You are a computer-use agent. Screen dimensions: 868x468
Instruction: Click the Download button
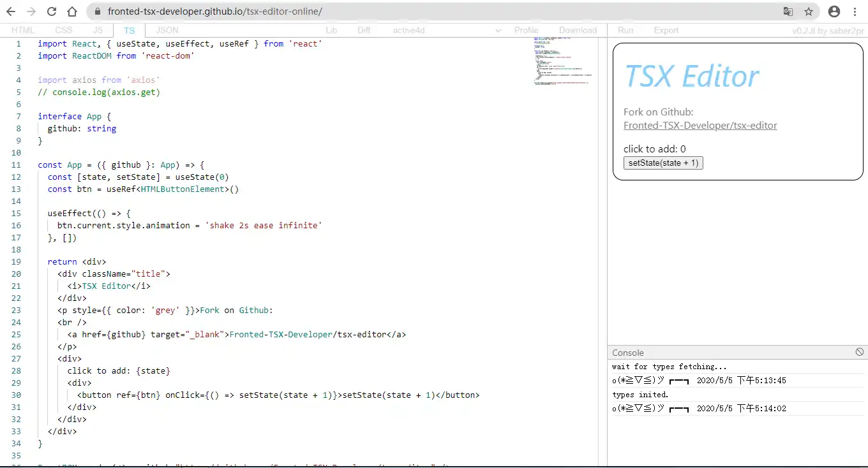(x=578, y=30)
